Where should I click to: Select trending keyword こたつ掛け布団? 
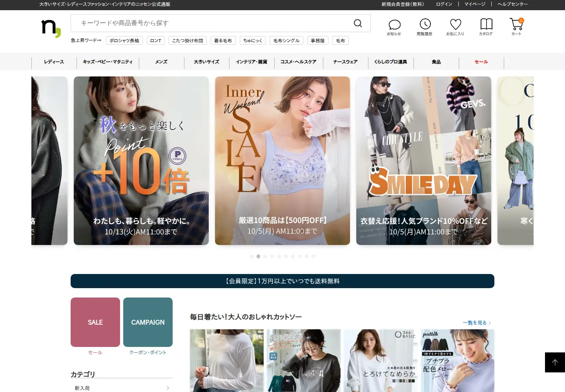tap(188, 40)
